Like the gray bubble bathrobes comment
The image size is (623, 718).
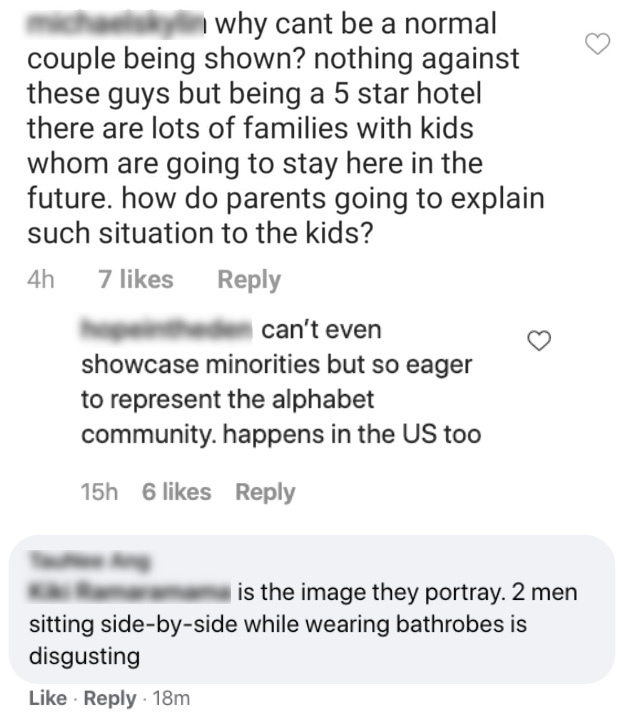pyautogui.click(x=48, y=698)
